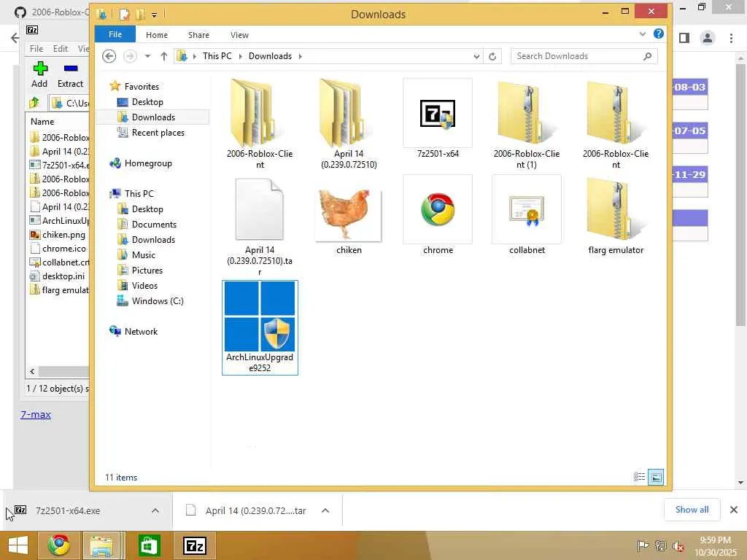Select Pictures under This PC
The height and width of the screenshot is (560, 747).
[147, 270]
